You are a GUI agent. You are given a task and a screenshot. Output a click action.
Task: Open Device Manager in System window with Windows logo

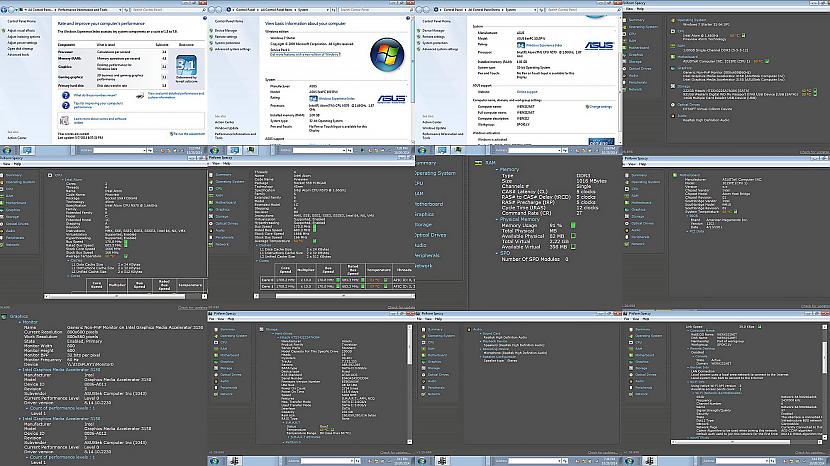(x=226, y=31)
